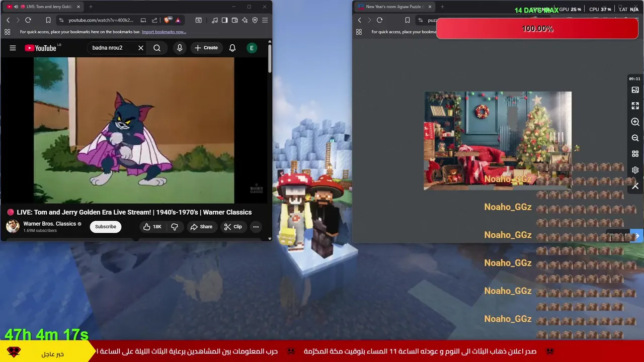This screenshot has height=362, width=644.
Task: Toggle fullscreen in puzzle toolbar
Action: tap(635, 106)
